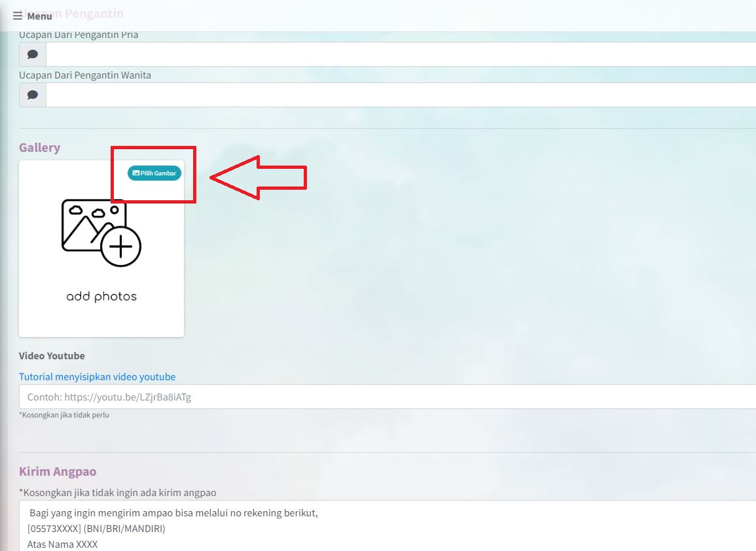
Task: Click the Video Youtube label
Action: pos(52,356)
